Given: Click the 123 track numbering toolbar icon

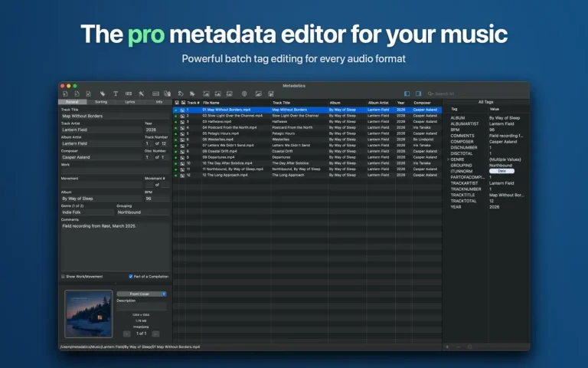Looking at the screenshot, I should pos(129,94).
